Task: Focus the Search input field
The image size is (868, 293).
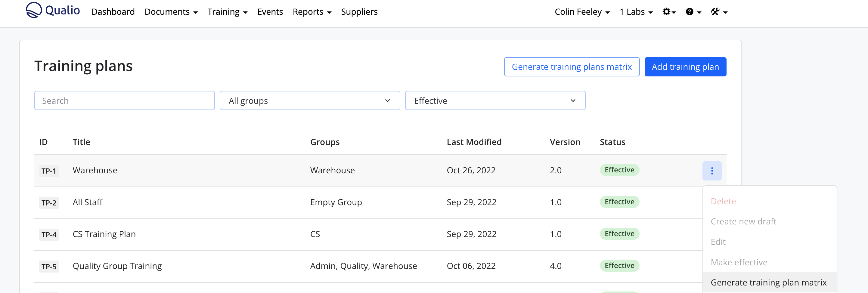Action: 124,101
